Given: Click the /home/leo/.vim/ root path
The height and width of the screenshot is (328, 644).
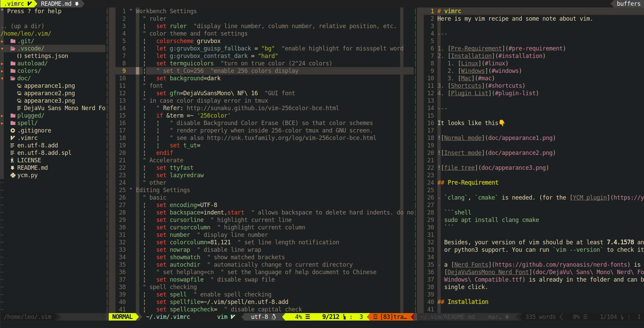Looking at the screenshot, I should [x=26, y=34].
